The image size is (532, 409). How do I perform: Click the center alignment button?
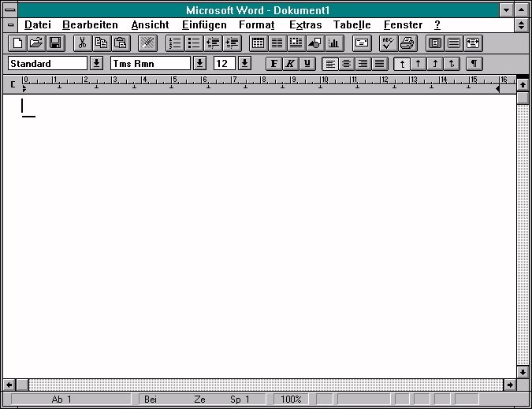coord(347,64)
